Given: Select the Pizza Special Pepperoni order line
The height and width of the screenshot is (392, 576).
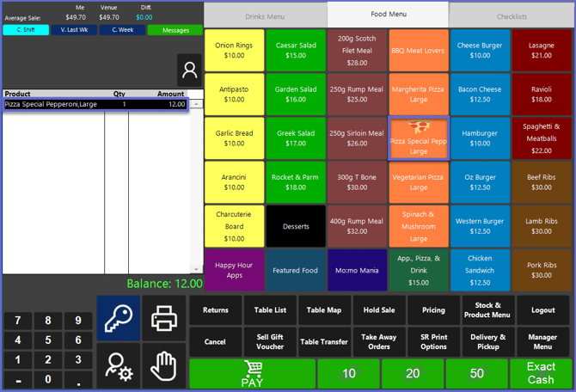Looking at the screenshot, I should [x=95, y=104].
